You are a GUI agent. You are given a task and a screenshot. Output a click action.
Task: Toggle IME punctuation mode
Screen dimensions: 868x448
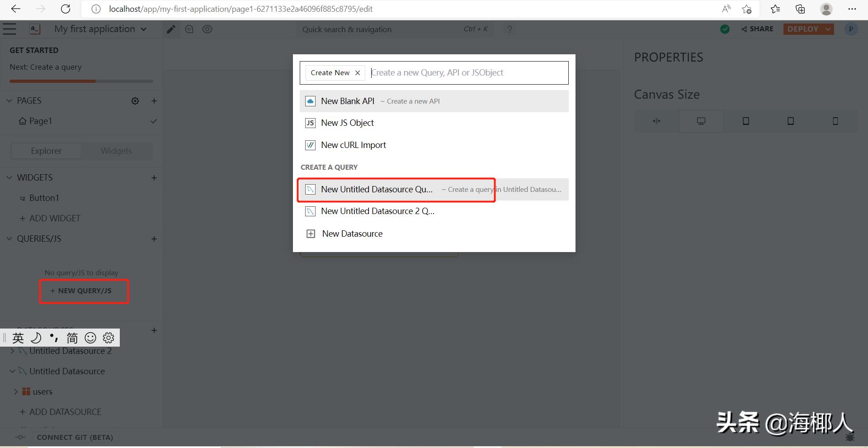pyautogui.click(x=54, y=338)
